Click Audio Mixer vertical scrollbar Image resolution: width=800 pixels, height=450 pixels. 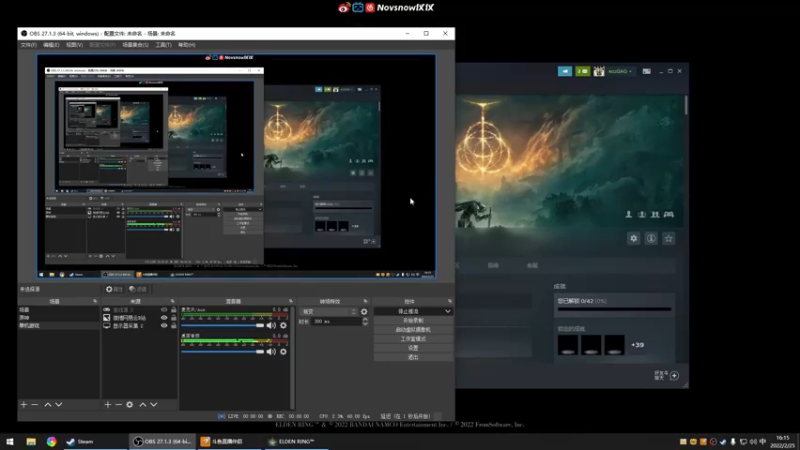click(292, 357)
